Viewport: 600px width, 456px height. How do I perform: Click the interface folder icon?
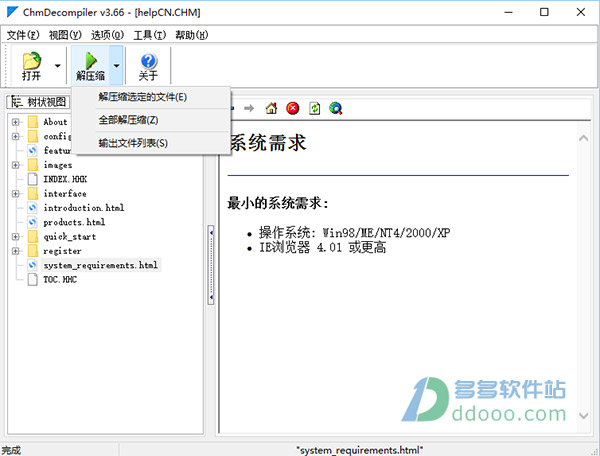[x=33, y=194]
